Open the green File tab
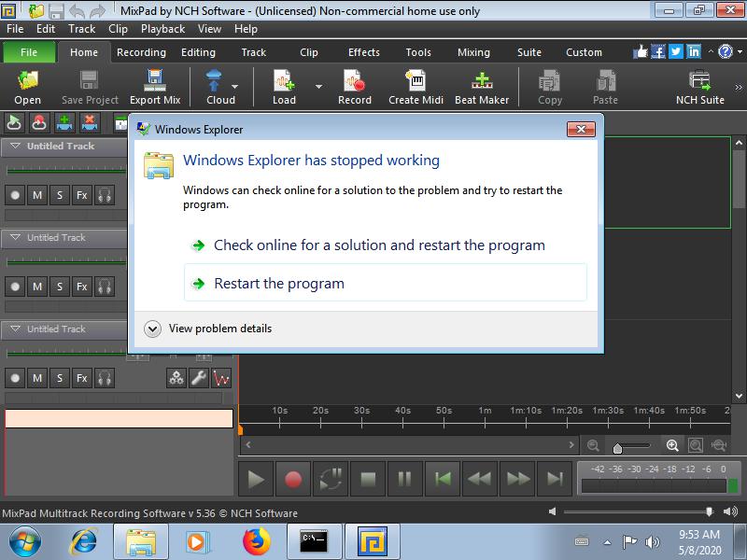Viewport: 747px width, 560px height. pos(29,52)
